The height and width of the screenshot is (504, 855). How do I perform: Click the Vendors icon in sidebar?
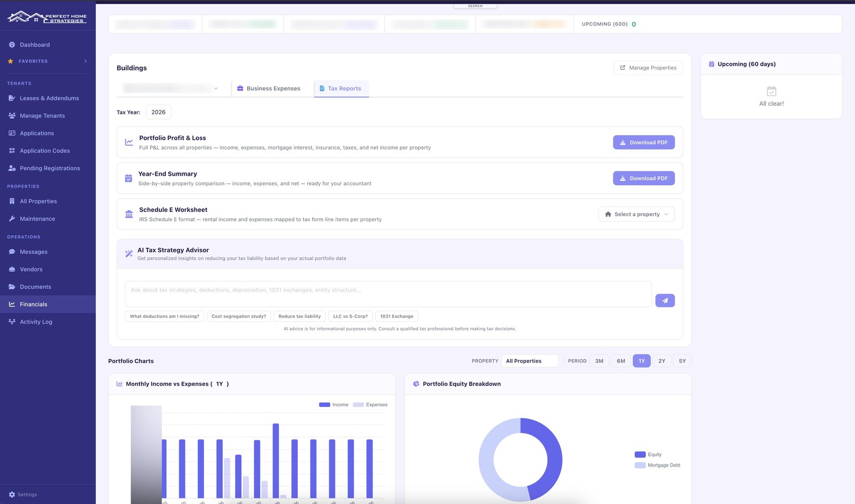coord(12,270)
